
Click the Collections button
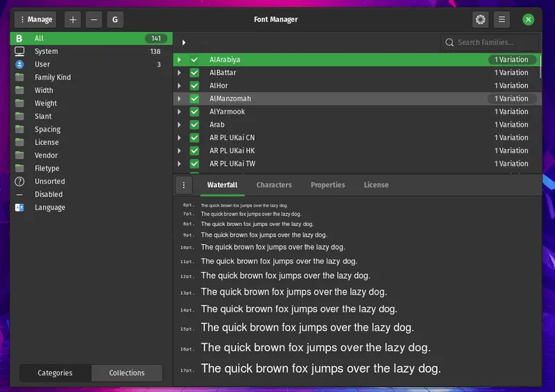tap(127, 373)
